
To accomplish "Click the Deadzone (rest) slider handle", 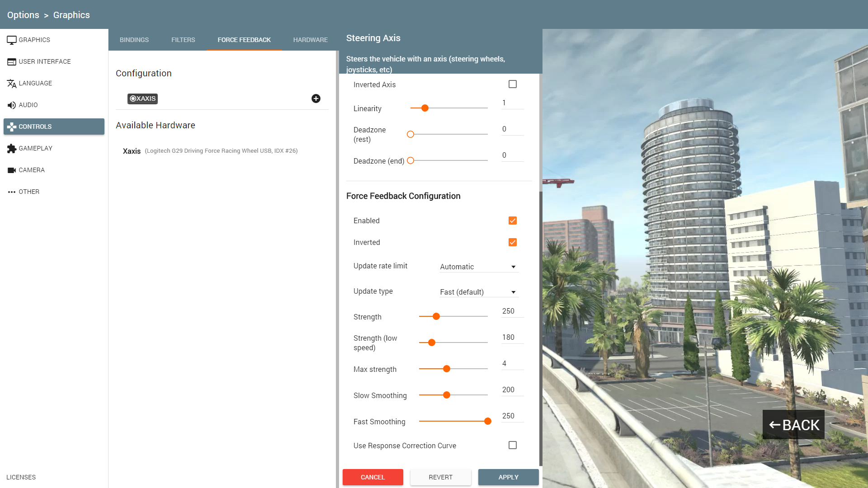I will tap(410, 134).
